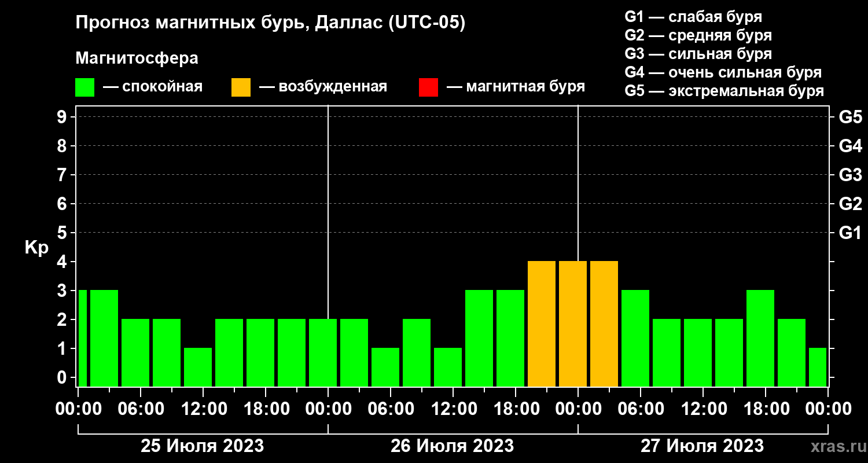The image size is (868, 463).
Task: Click the narrow final Kp 1 bar ending 27 Июля
Action: coord(818,367)
